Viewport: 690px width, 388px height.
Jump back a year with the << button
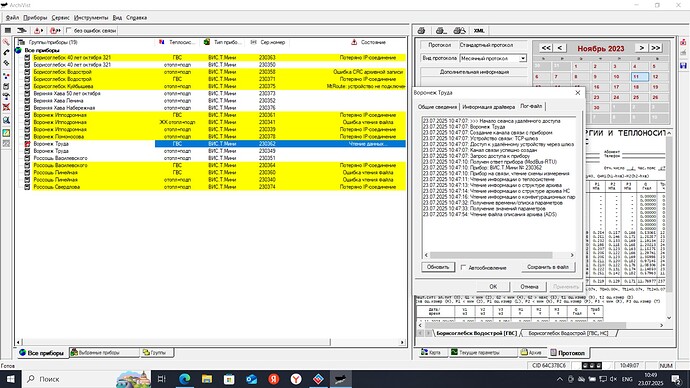pos(546,48)
